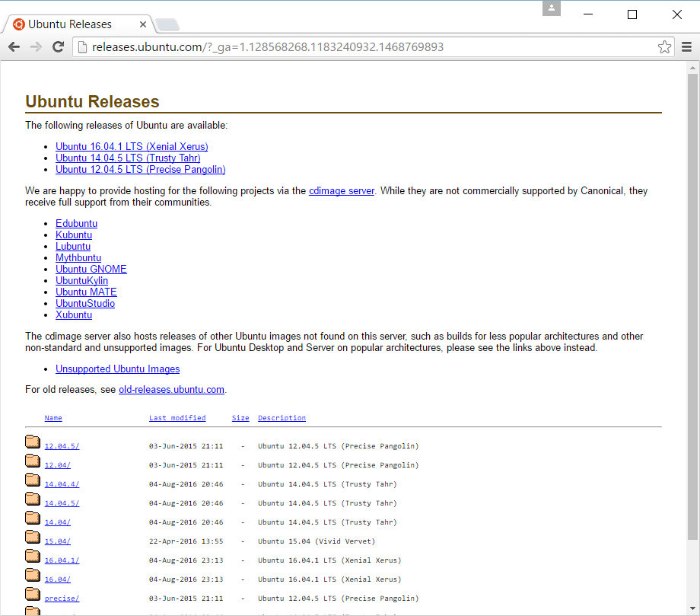Open the Ubuntu GNOME link
The width and height of the screenshot is (700, 616).
point(91,269)
